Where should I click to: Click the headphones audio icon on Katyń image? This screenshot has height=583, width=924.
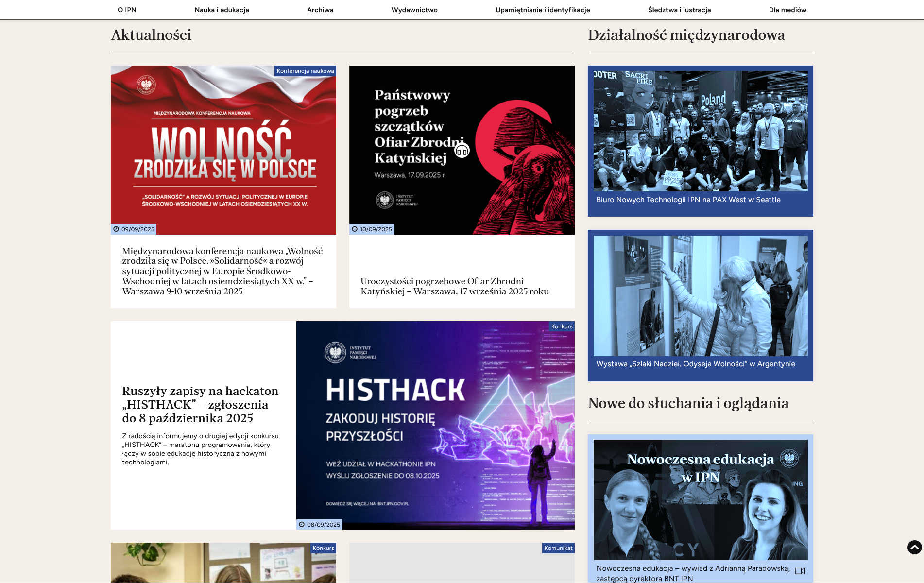tap(462, 151)
